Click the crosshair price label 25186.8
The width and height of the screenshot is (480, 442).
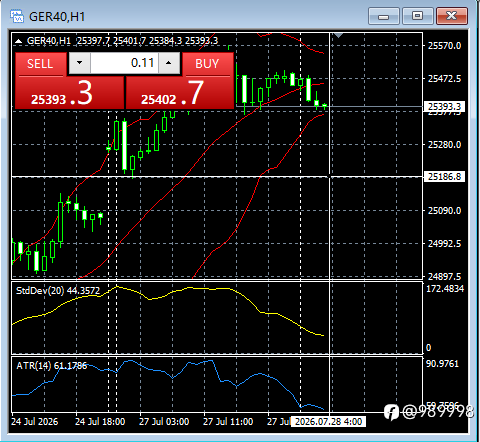pyautogui.click(x=444, y=176)
